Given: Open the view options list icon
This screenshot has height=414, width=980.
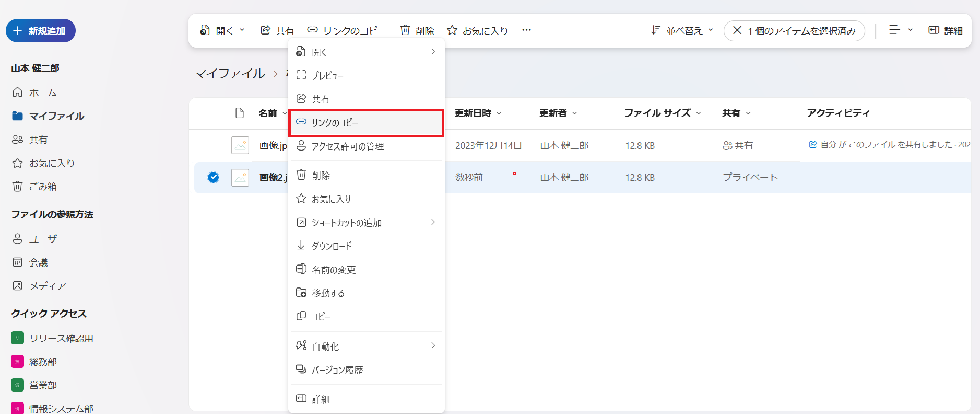Looking at the screenshot, I should [x=894, y=30].
